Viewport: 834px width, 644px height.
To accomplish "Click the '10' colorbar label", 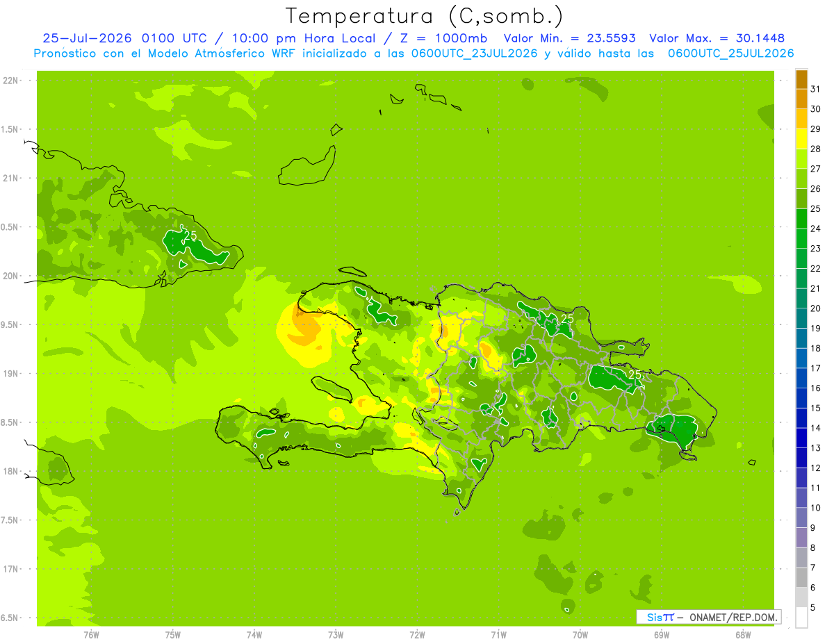I will point(816,508).
